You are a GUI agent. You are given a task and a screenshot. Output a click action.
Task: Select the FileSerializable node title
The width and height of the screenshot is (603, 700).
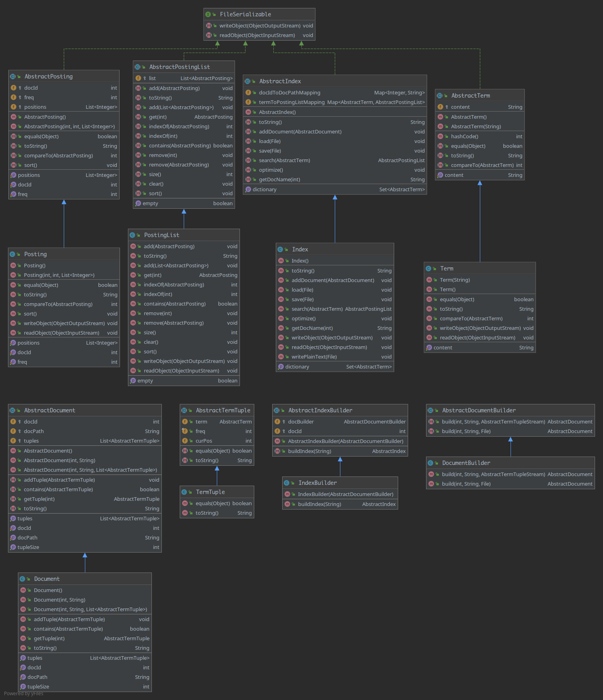(x=246, y=14)
